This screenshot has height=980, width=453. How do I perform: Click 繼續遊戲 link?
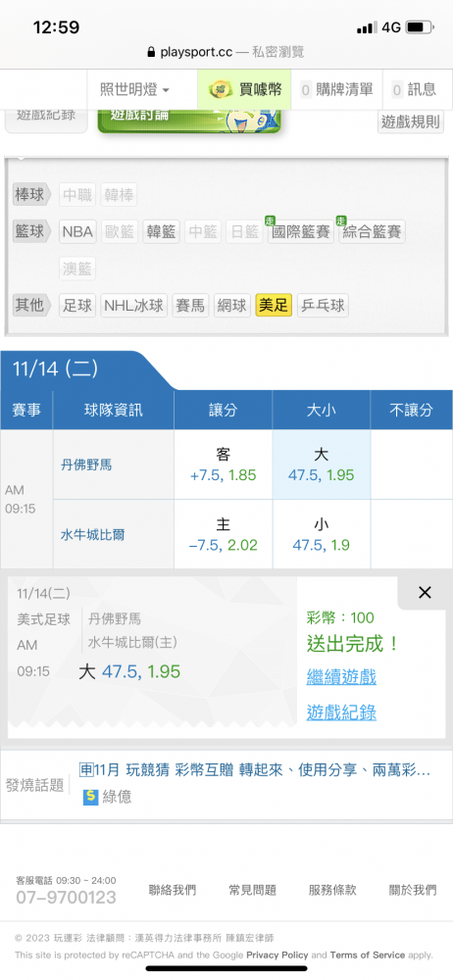341,676
